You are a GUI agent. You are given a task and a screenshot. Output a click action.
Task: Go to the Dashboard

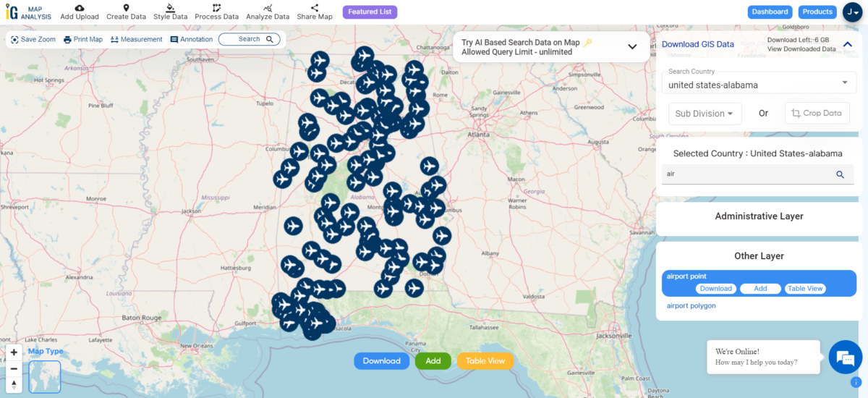(x=770, y=12)
